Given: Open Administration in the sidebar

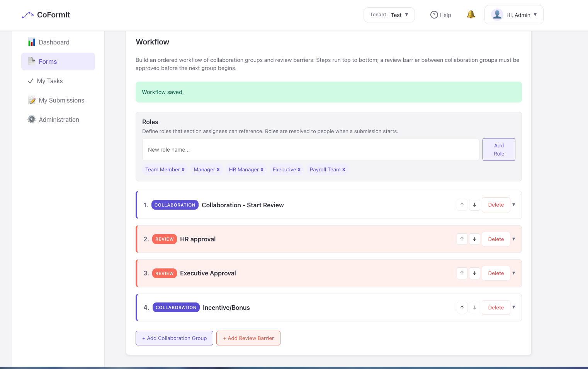Looking at the screenshot, I should [x=58, y=120].
